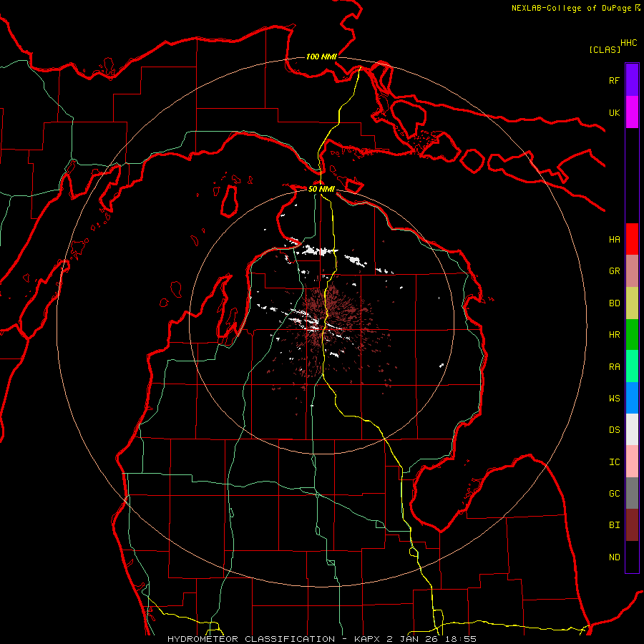Click the BD legend label

[614, 303]
